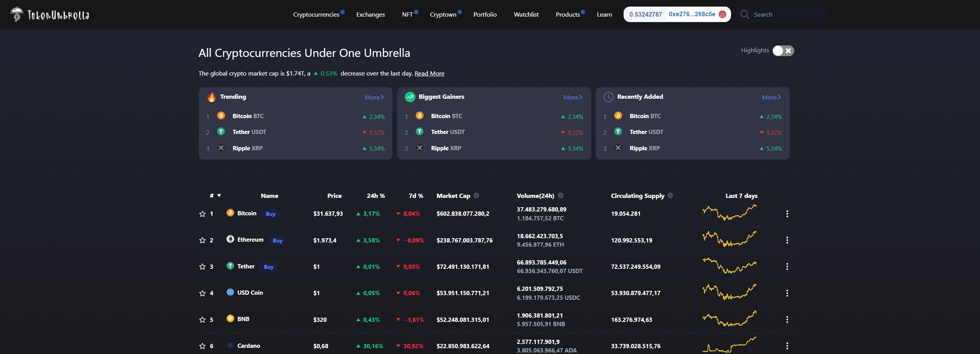The image size is (980, 354).
Task: Star Bitcoin for the watchlist
Action: (202, 214)
